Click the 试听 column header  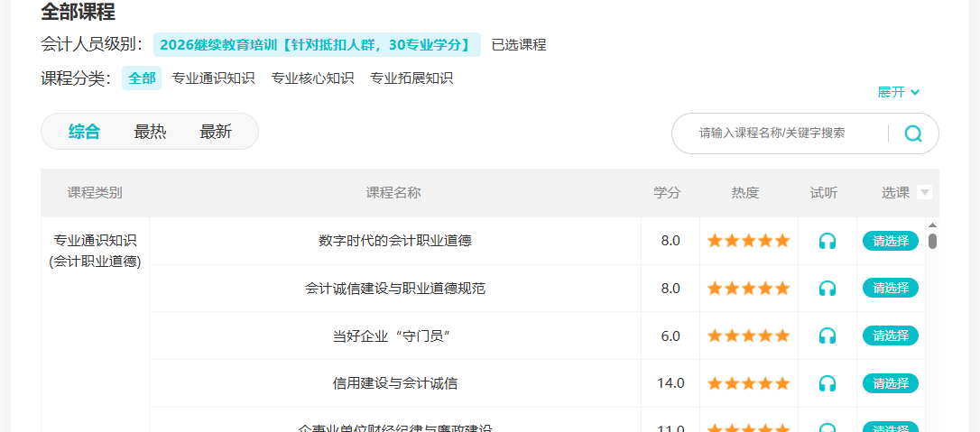824,193
